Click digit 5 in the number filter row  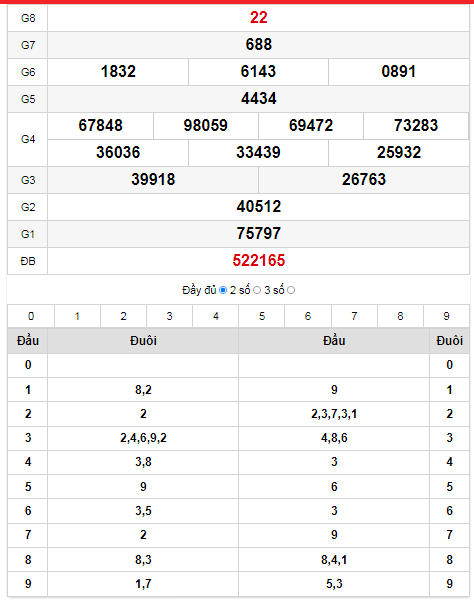262,316
